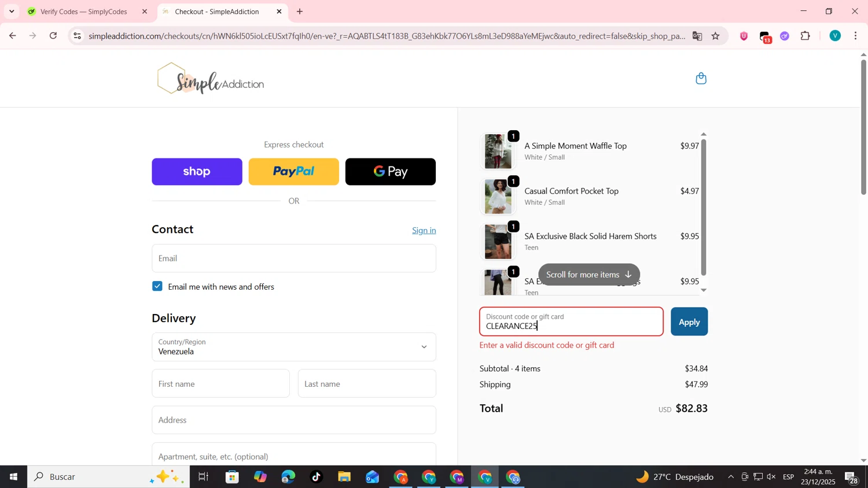868x488 pixels.
Task: Uncheck Email me with news and offers
Action: click(x=157, y=286)
